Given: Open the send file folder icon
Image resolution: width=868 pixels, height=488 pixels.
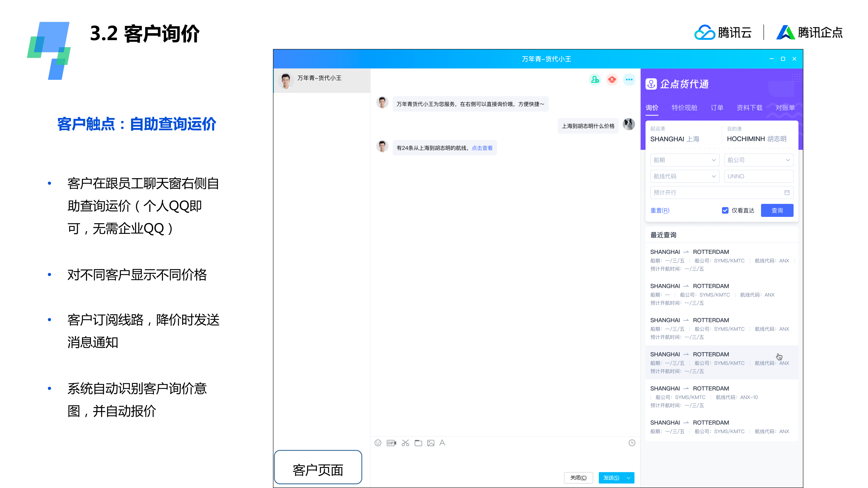Looking at the screenshot, I should 418,443.
